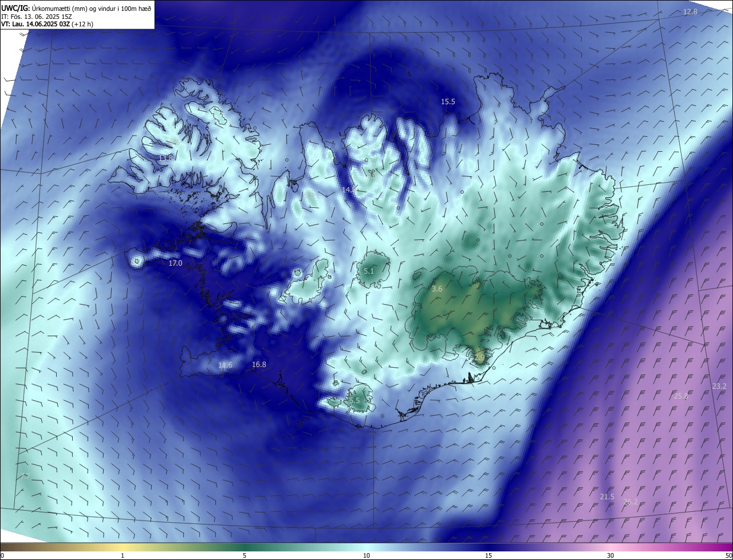Click the 11.6 value on the southwest peninsula
Viewport: 733px width, 560px height.
(226, 365)
